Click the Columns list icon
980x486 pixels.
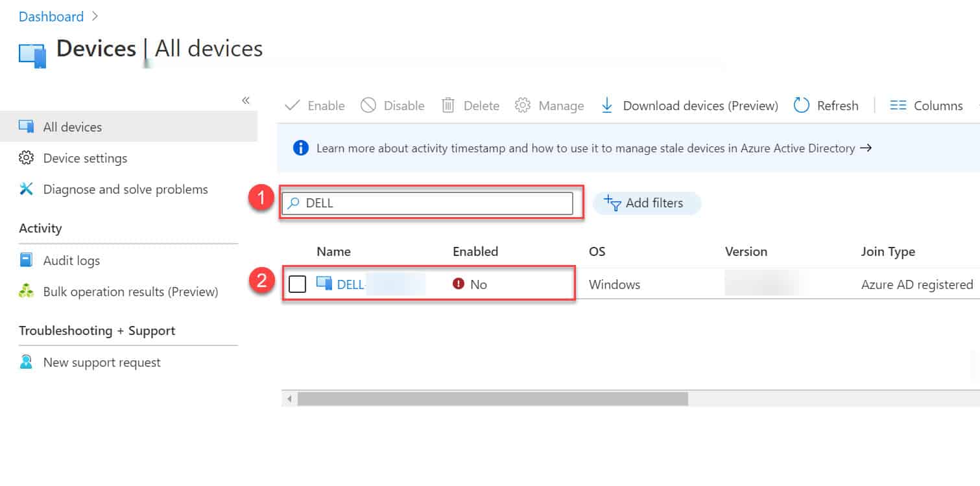(898, 105)
